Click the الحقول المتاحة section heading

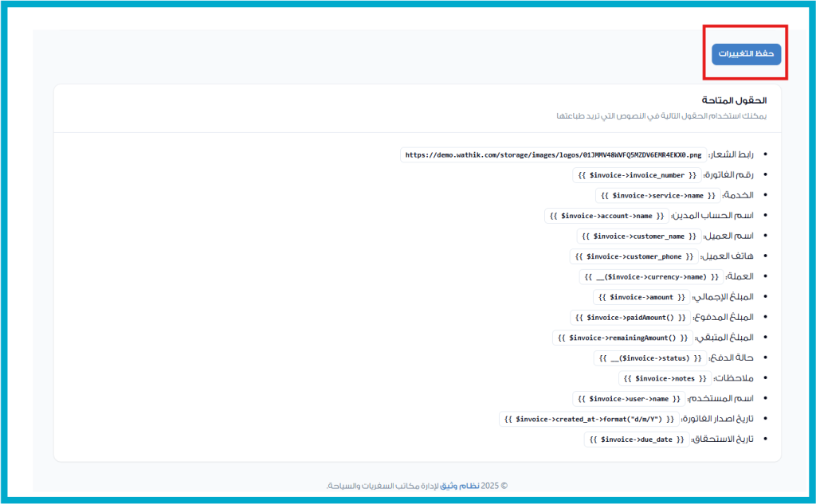[734, 100]
